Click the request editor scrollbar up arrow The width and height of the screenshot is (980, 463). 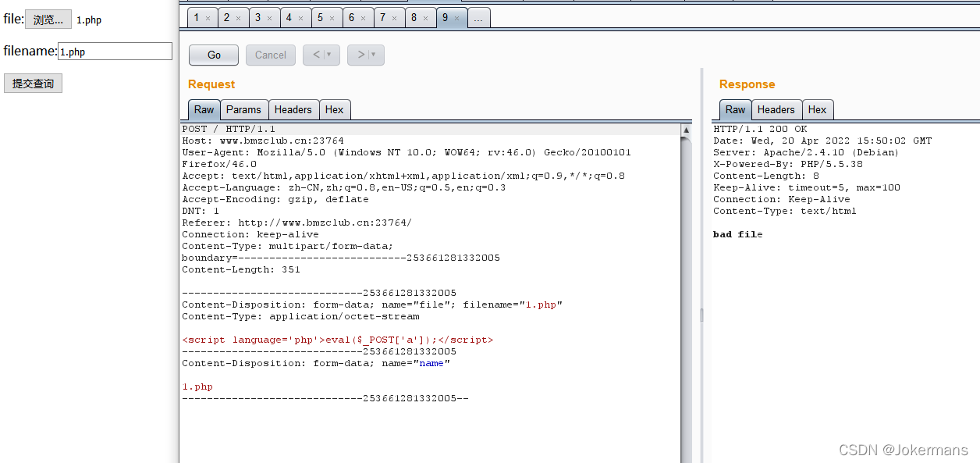click(686, 130)
